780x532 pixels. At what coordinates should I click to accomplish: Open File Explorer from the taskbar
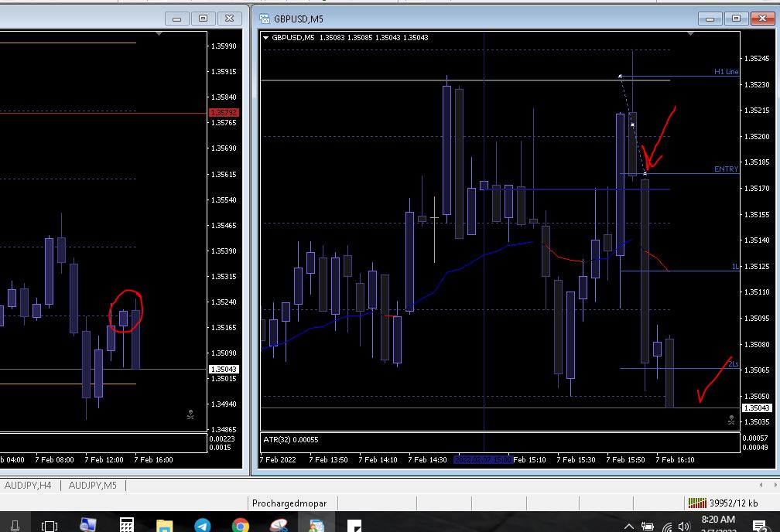tap(165, 526)
